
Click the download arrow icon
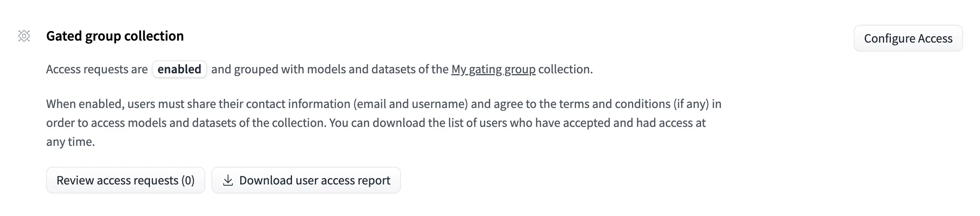228,181
